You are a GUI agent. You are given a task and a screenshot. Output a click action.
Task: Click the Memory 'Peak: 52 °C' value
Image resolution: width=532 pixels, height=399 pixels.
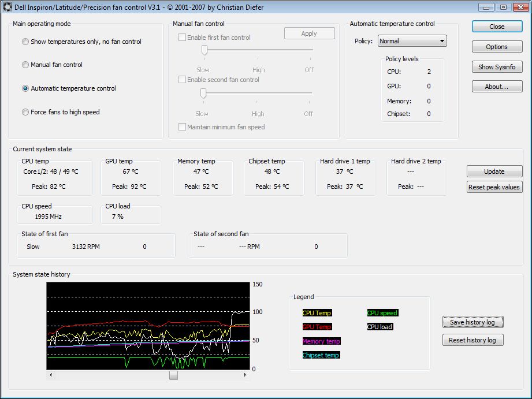[201, 187]
